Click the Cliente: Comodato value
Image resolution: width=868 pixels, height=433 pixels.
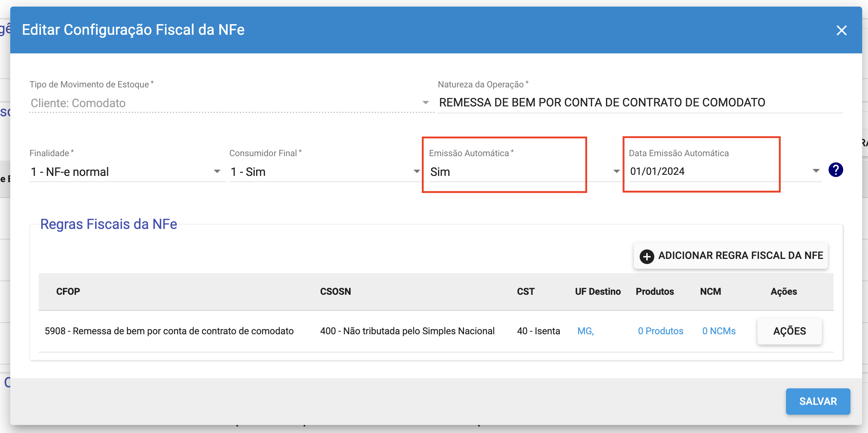(x=78, y=103)
